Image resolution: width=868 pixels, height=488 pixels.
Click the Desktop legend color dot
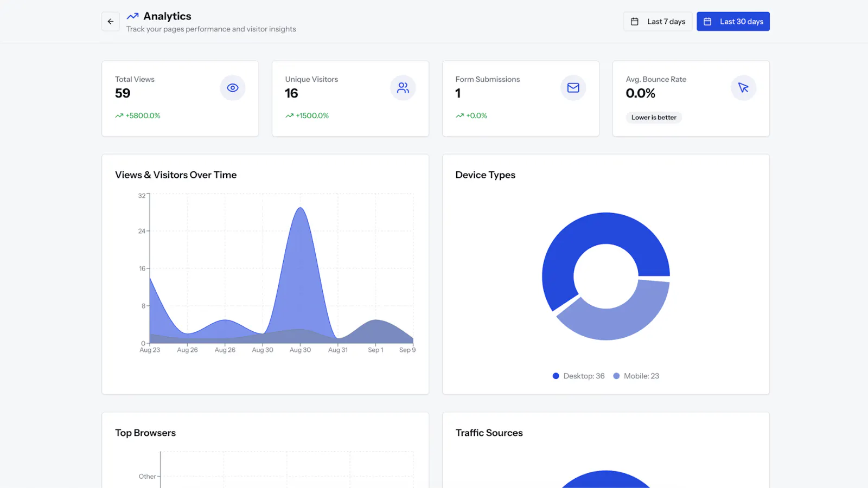click(x=556, y=376)
